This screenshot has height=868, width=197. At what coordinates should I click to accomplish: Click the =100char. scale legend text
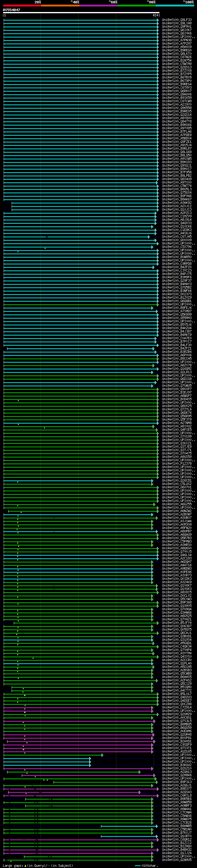click(150, 866)
